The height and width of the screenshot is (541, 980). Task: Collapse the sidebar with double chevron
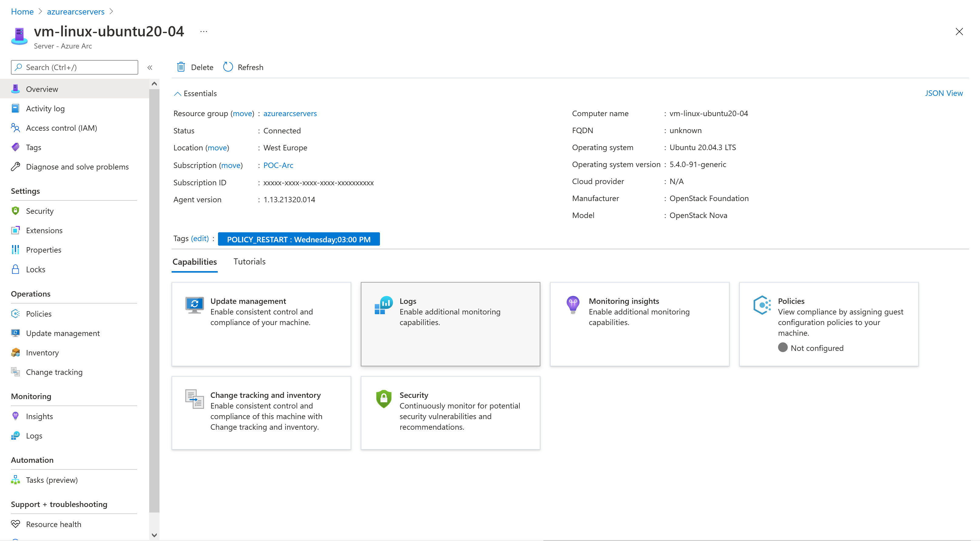tap(150, 67)
